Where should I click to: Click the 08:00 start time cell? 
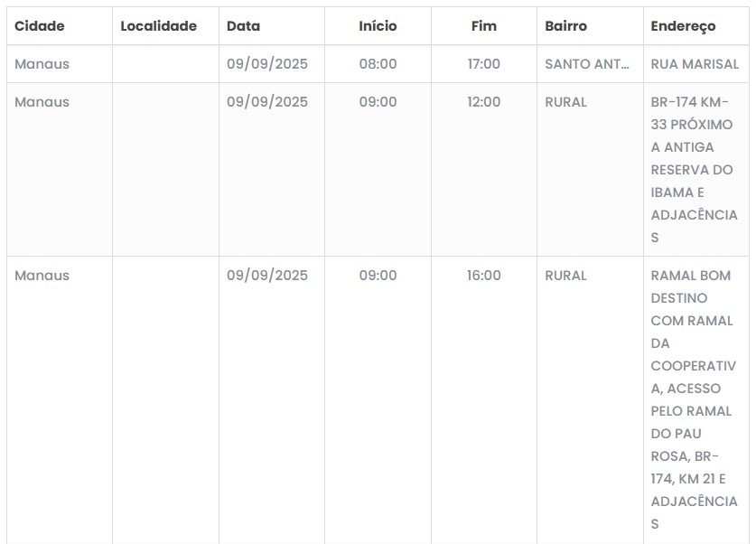[x=378, y=64]
